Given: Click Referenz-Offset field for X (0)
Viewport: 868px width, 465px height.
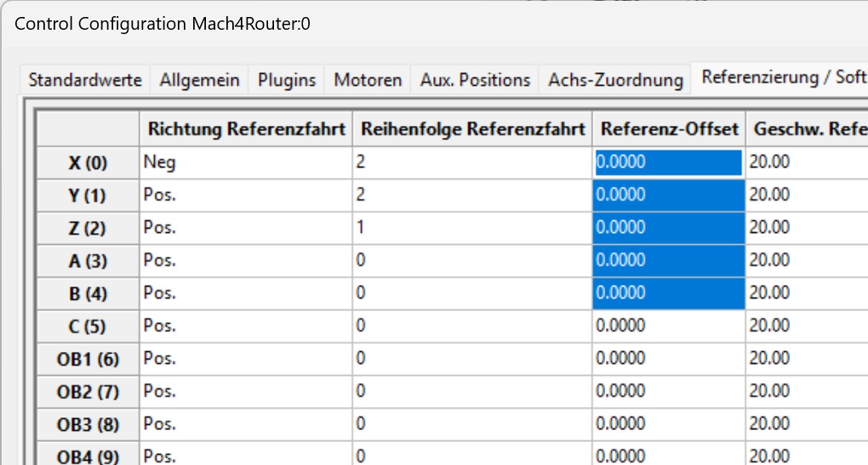Looking at the screenshot, I should (669, 162).
